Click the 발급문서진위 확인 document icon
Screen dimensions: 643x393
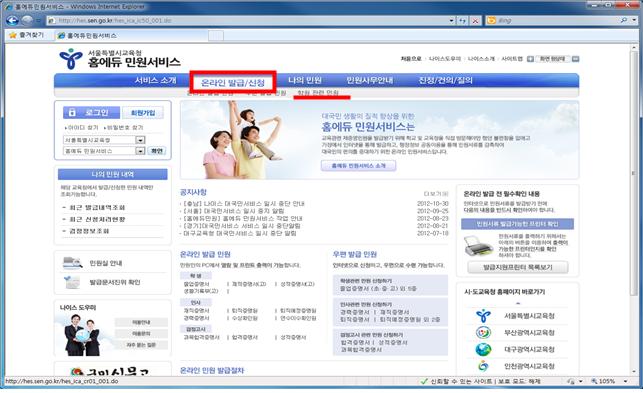point(73,282)
